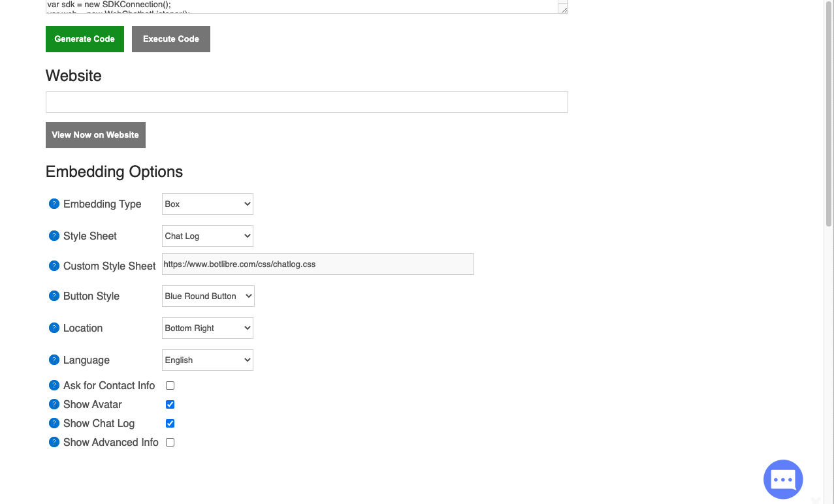This screenshot has width=834, height=504.
Task: Expand the Style Sheet dropdown
Action: 207,236
